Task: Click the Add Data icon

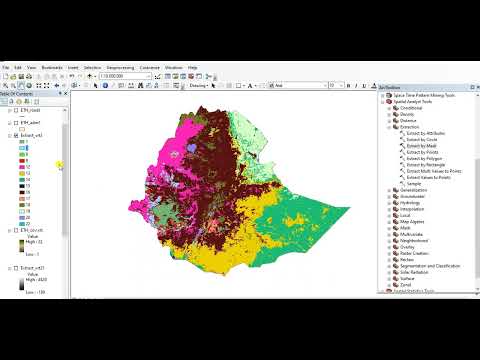Action: coord(90,76)
